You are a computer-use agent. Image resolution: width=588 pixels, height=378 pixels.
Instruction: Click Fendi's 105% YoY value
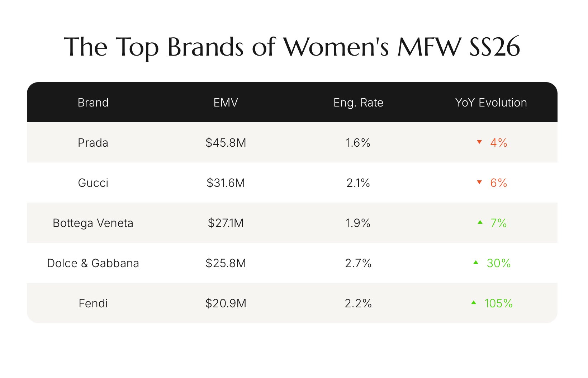498,303
